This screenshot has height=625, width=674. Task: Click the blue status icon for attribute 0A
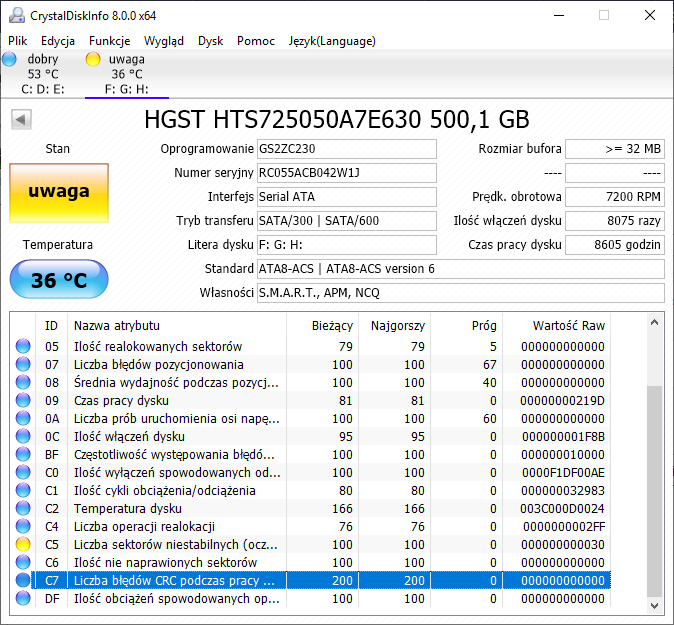coord(23,418)
